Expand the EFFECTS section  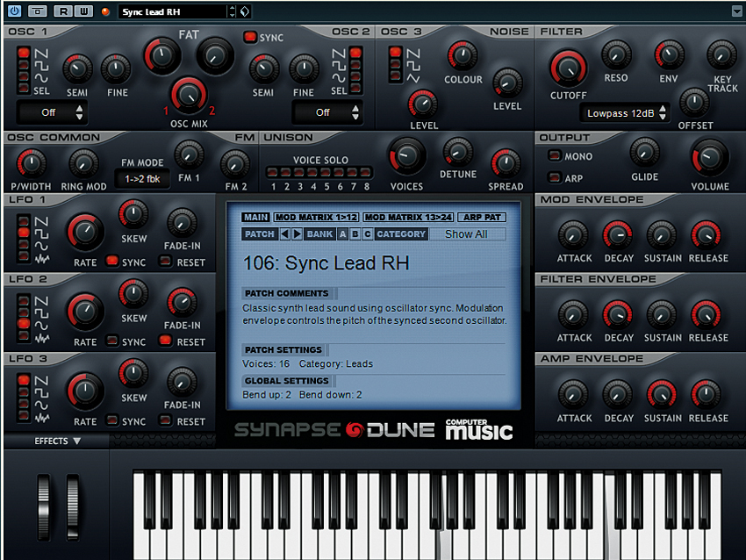tap(57, 441)
